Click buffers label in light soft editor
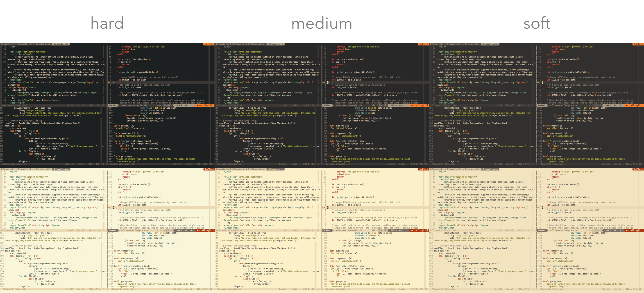This screenshot has height=293, width=644. (x=638, y=169)
